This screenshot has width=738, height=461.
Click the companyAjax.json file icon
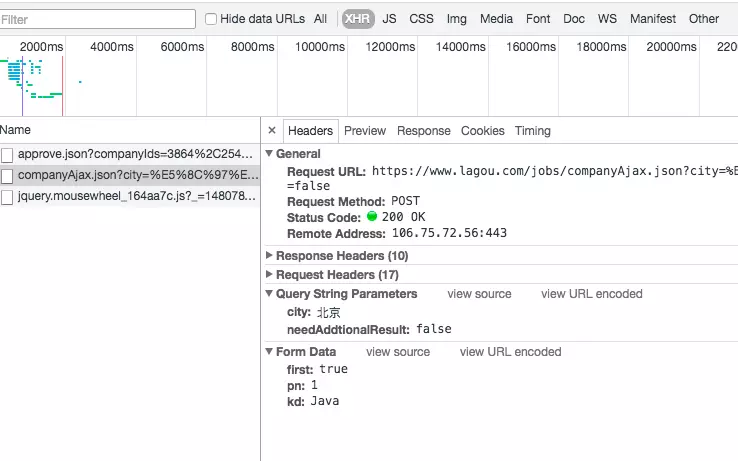[8, 176]
